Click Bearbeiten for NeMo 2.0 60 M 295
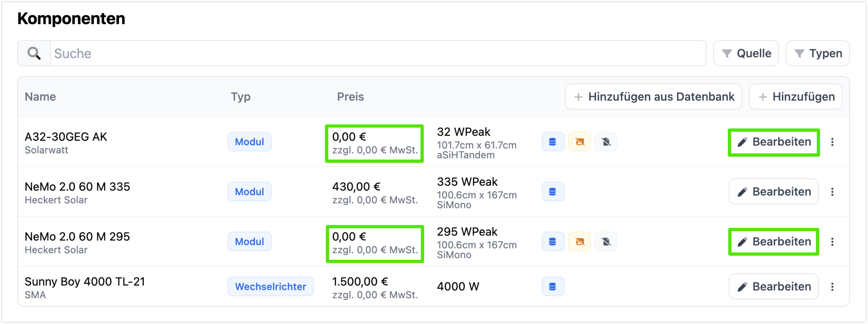 [774, 242]
